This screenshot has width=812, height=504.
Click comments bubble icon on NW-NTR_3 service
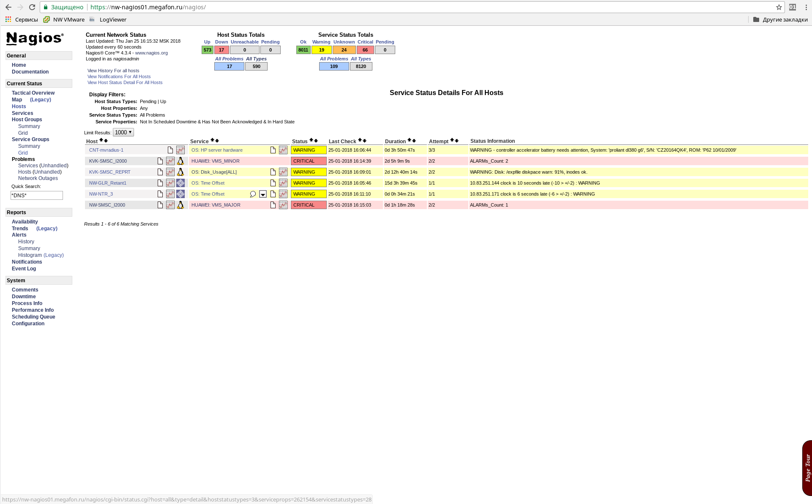click(253, 194)
